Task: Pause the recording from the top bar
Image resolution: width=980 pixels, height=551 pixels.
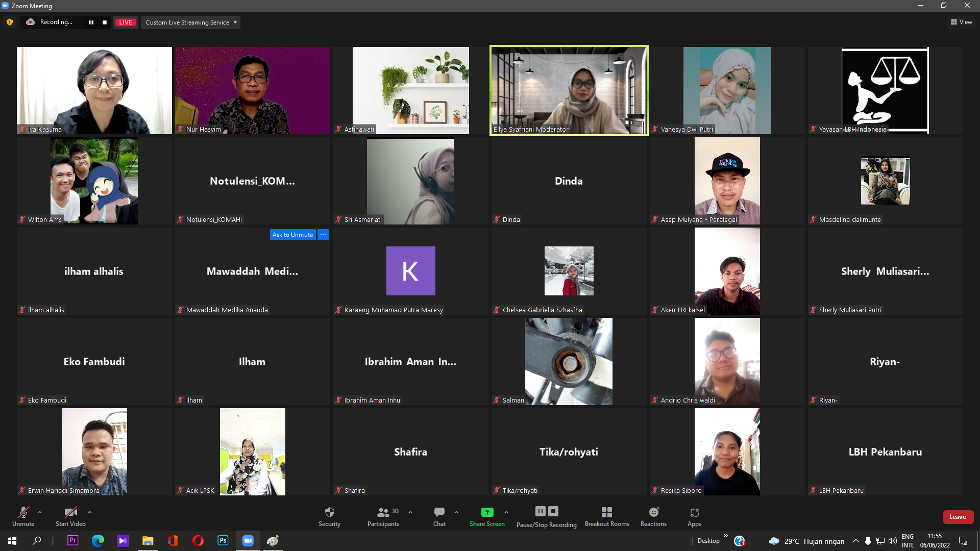Action: pos(91,22)
